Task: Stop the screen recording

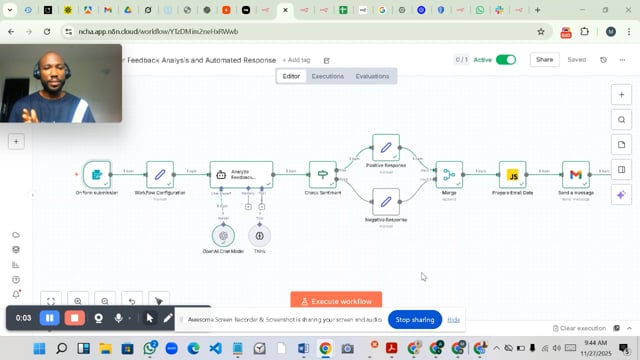Action: click(74, 318)
